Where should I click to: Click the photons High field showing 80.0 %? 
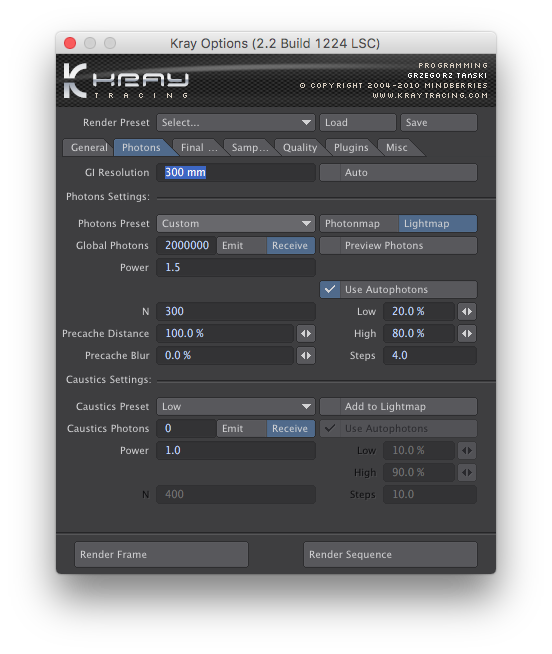click(x=419, y=334)
